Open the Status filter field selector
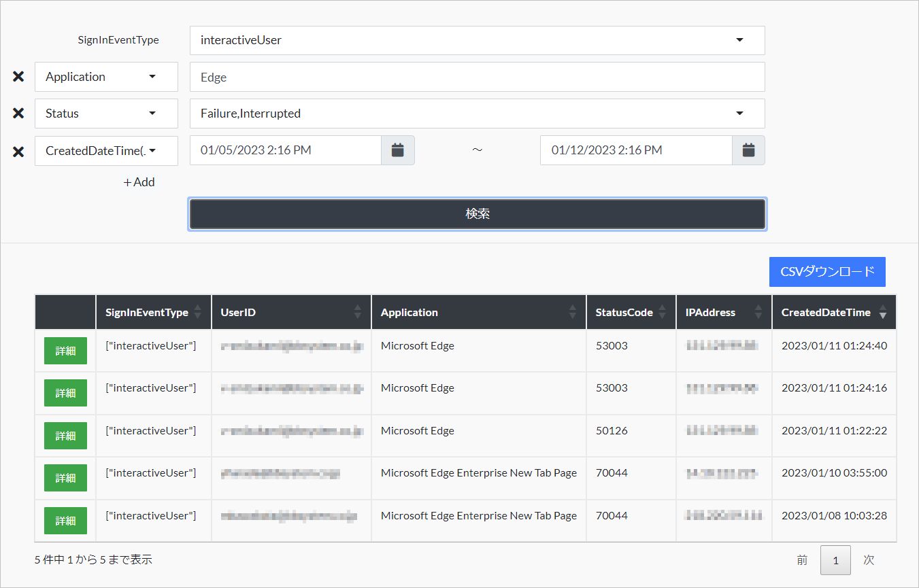 point(106,114)
